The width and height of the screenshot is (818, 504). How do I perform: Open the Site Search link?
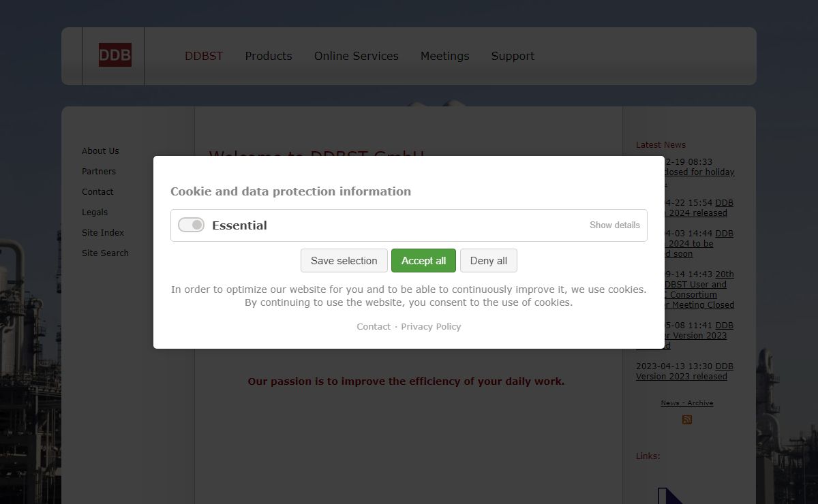pyautogui.click(x=105, y=253)
